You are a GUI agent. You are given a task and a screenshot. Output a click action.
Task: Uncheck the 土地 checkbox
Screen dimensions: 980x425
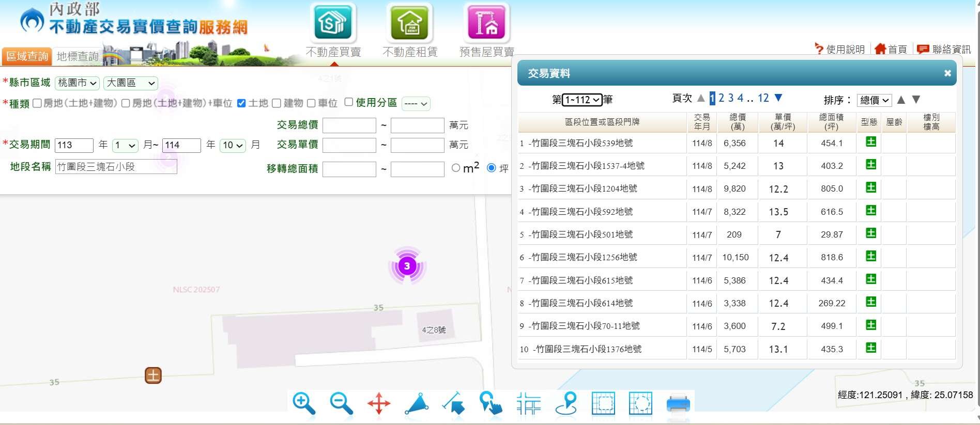[241, 103]
